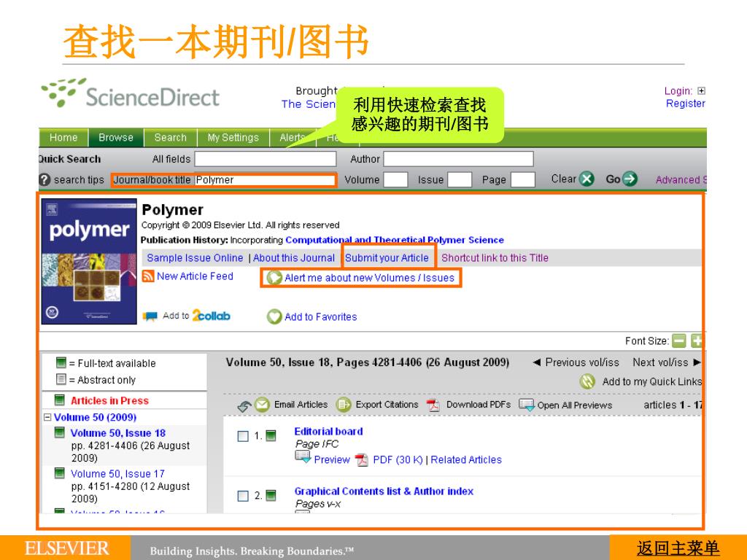This screenshot has width=747, height=560.
Task: Click the Alert me volumes icon
Action: (x=274, y=278)
